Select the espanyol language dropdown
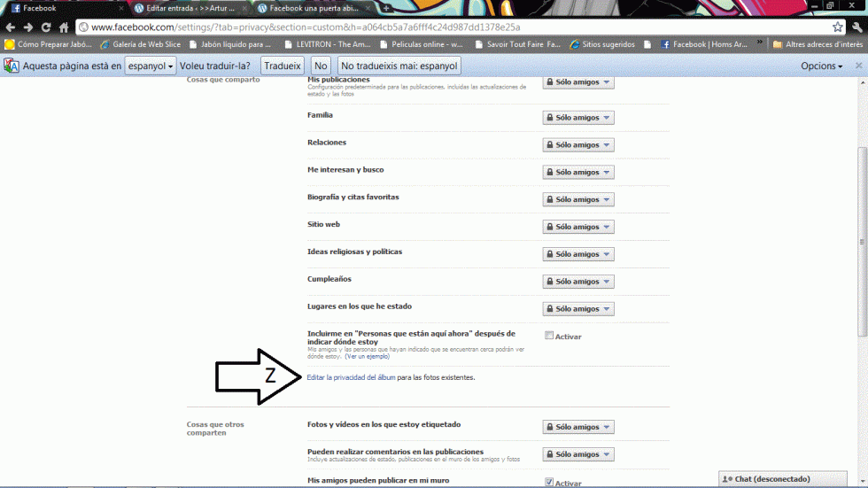The image size is (868, 488). pyautogui.click(x=150, y=66)
